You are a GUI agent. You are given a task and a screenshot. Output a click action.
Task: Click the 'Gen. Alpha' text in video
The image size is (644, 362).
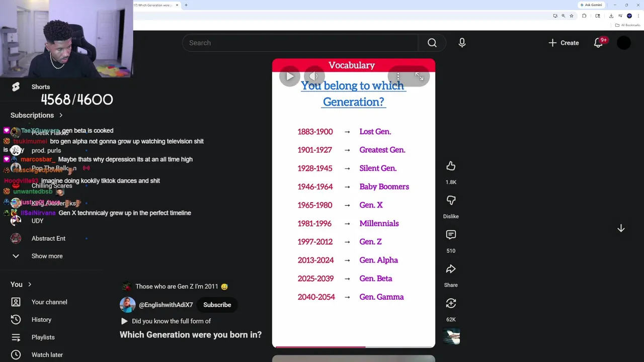(378, 260)
